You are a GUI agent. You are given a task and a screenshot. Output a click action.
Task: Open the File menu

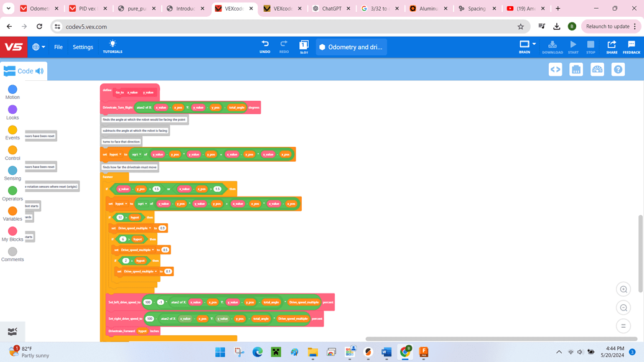tap(58, 47)
